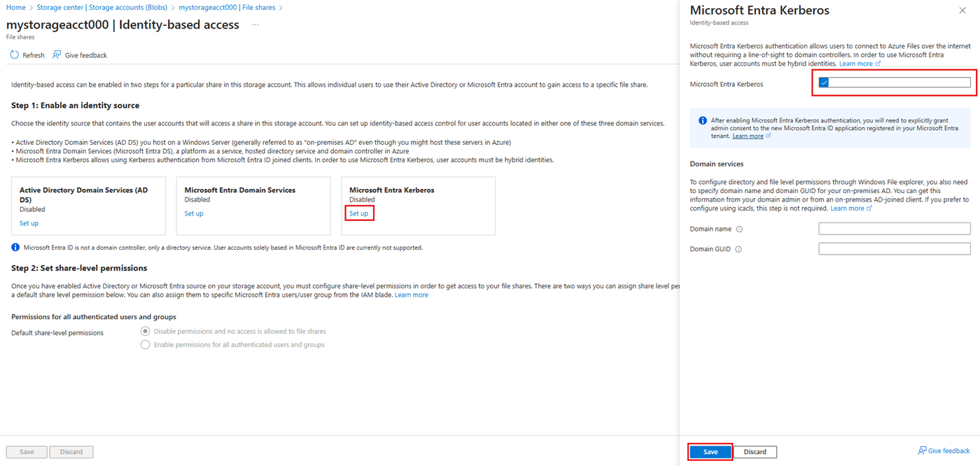This screenshot has height=466, width=980.
Task: Click the Give feedback icon in the panel footer
Action: coord(922,451)
